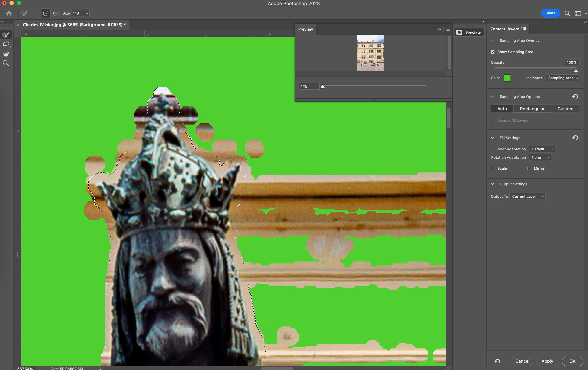Enable the Scale checkbox
This screenshot has width=588, height=370.
492,168
